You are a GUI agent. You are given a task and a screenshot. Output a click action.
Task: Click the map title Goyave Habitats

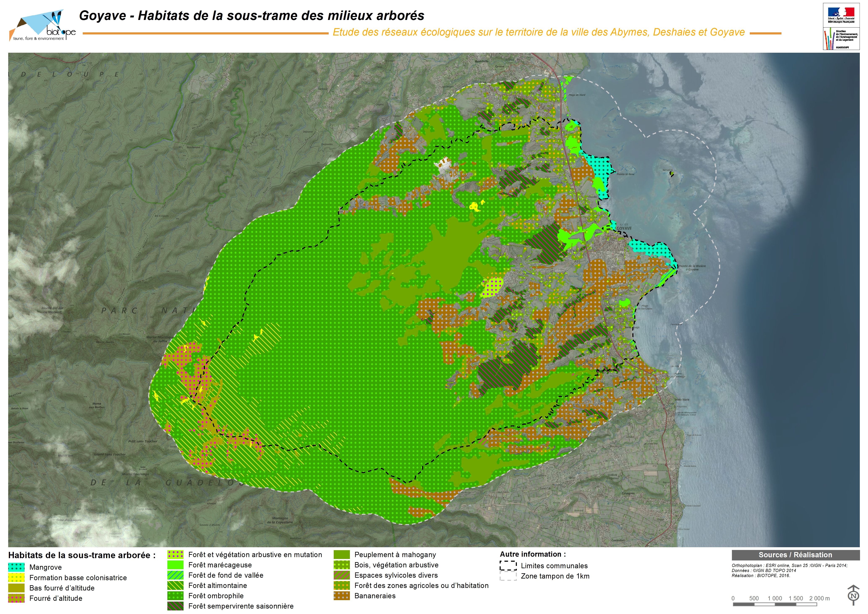coord(251,16)
